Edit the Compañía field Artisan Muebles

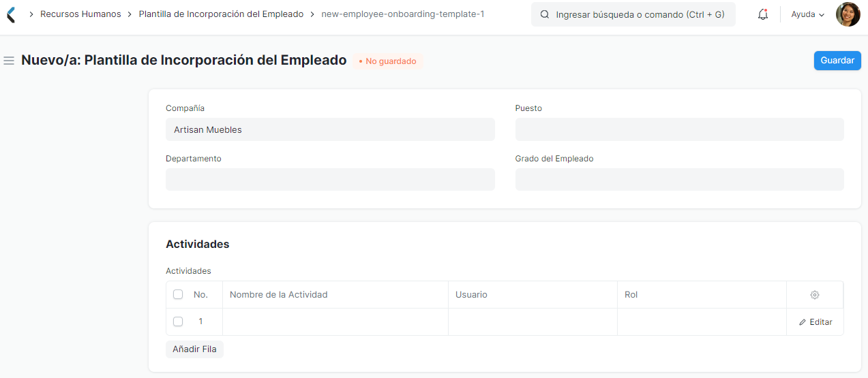coord(330,129)
